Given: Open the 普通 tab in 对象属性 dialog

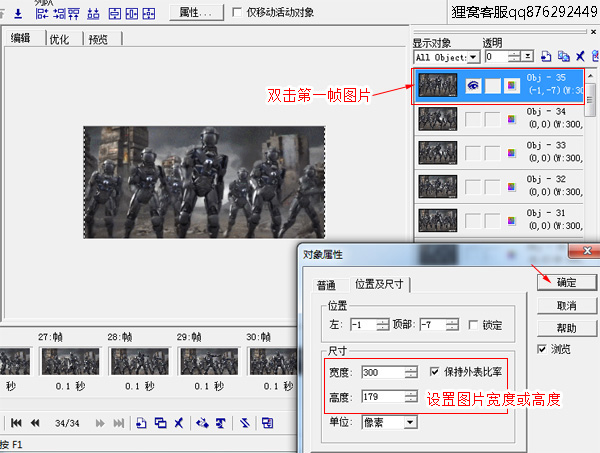Looking at the screenshot, I should point(326,285).
